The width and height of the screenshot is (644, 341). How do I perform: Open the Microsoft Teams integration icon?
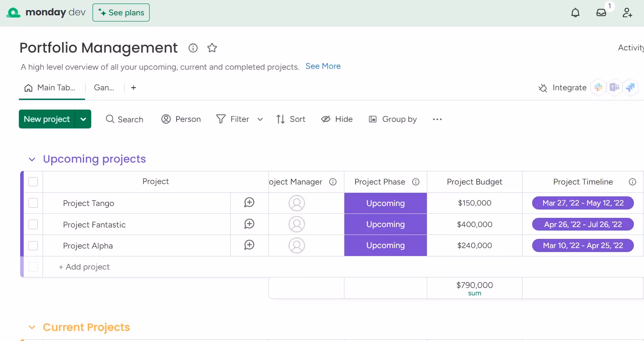pyautogui.click(x=614, y=87)
